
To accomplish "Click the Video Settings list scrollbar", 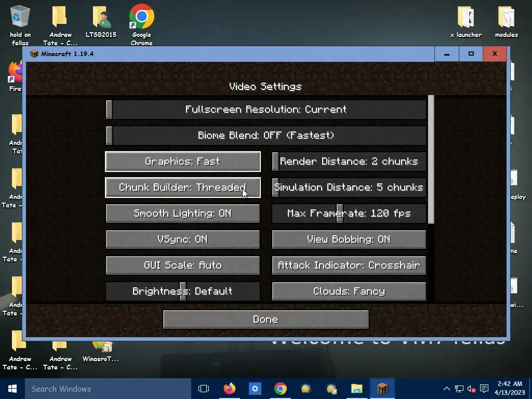I will click(x=431, y=159).
